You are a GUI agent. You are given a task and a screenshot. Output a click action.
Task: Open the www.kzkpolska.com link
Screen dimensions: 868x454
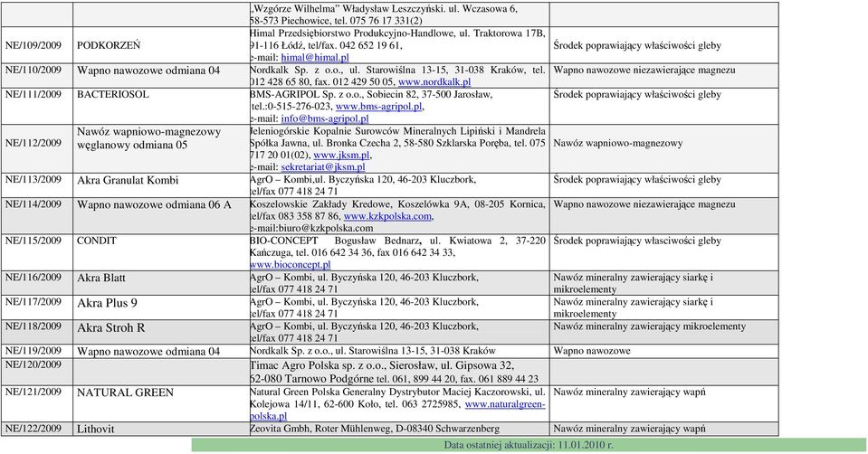click(387, 216)
